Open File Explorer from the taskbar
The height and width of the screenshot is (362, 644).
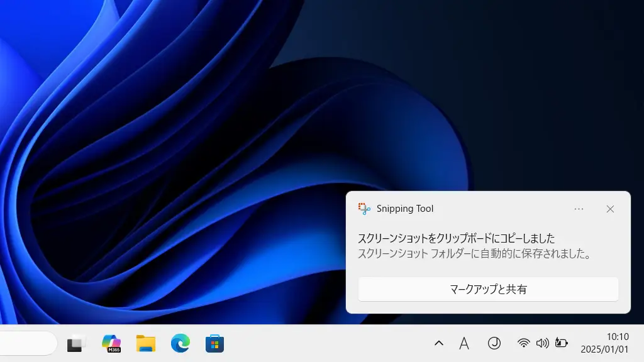click(146, 343)
